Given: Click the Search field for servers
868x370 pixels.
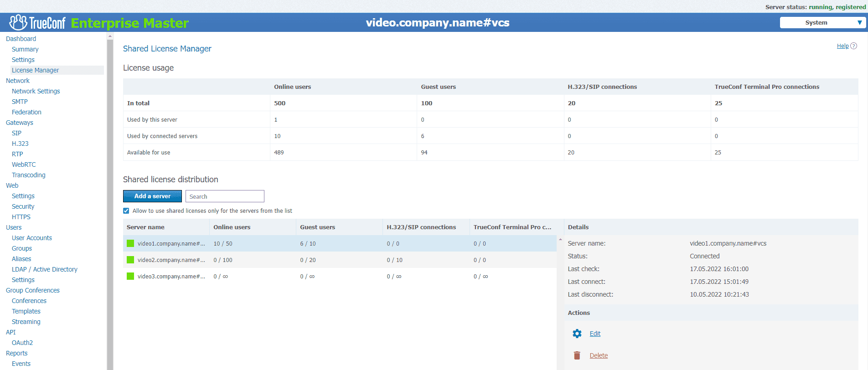Looking at the screenshot, I should [225, 196].
